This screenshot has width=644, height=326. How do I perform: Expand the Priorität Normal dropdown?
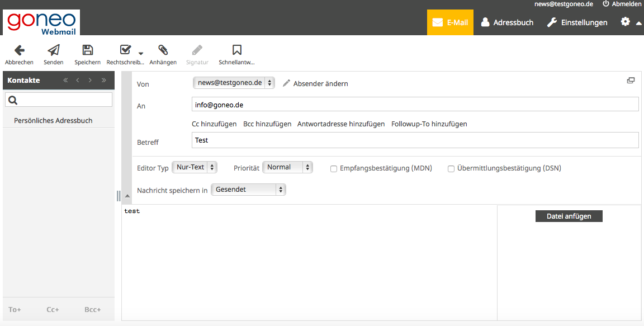coord(287,167)
